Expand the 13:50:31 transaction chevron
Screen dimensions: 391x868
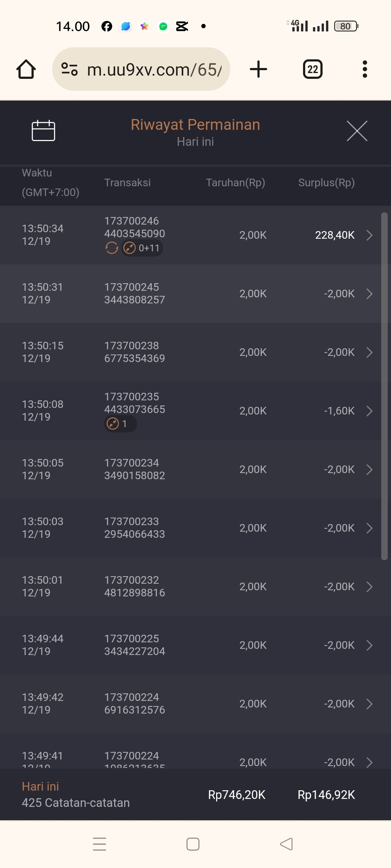[x=369, y=294]
